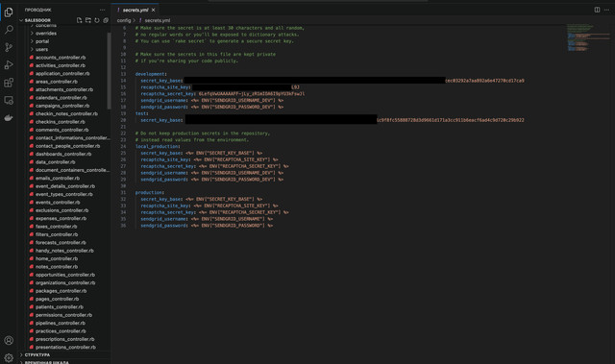Expand the portal folder
This screenshot has height=364, width=615.
pos(42,41)
